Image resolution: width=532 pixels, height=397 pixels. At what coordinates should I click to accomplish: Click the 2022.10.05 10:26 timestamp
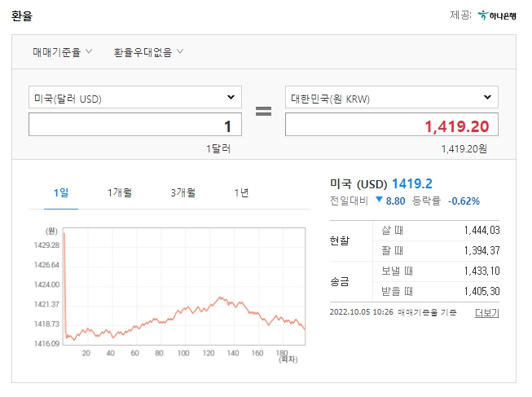click(362, 311)
